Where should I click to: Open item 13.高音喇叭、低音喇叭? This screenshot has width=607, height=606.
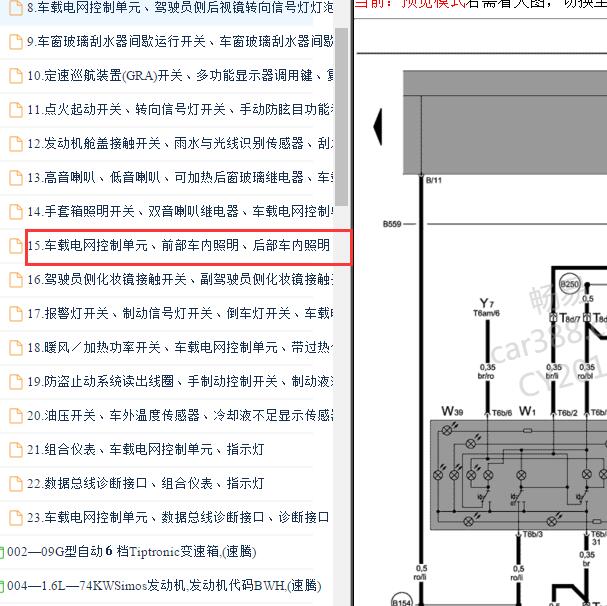point(180,178)
